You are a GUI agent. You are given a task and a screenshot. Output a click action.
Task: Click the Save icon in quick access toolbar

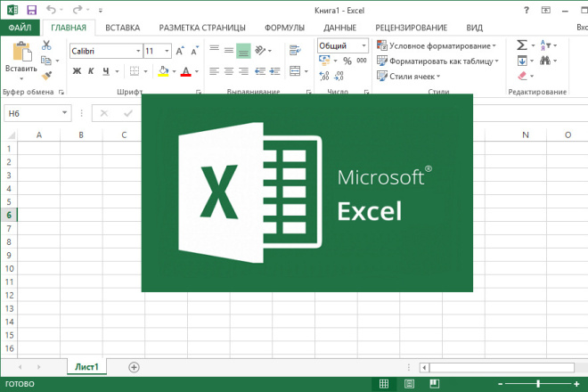pos(31,10)
